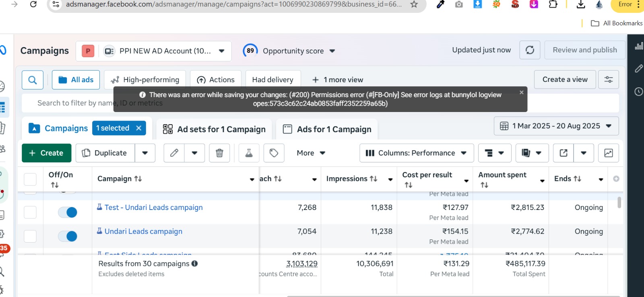Image resolution: width=644 pixels, height=297 pixels.
Task: Click the export share icon
Action: pos(563,153)
